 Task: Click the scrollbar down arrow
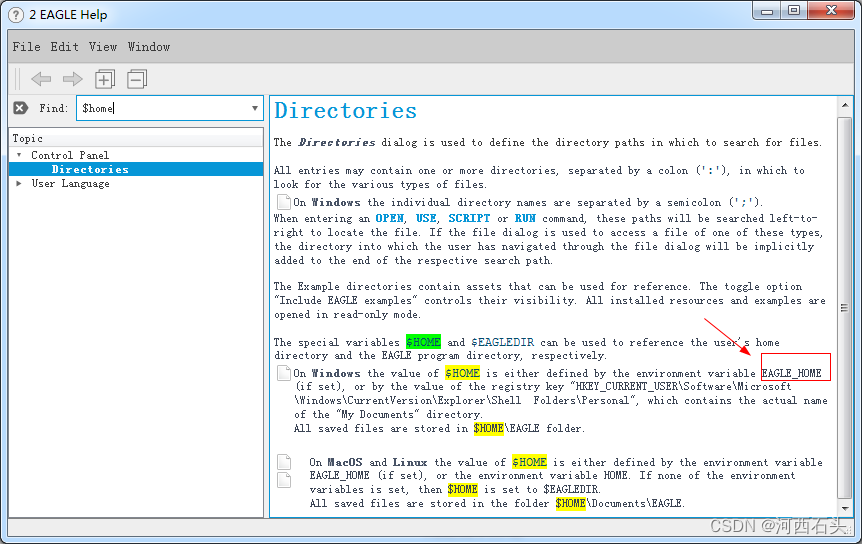pos(844,509)
